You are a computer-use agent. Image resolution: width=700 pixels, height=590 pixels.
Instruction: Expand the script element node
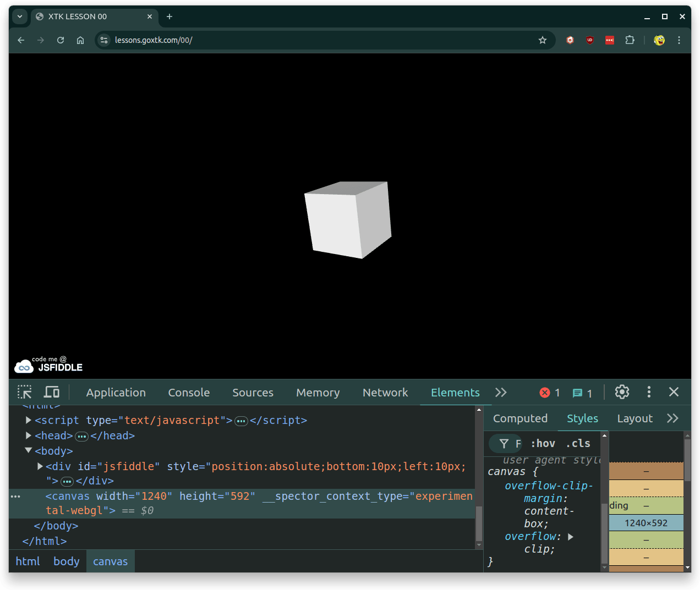click(x=28, y=420)
